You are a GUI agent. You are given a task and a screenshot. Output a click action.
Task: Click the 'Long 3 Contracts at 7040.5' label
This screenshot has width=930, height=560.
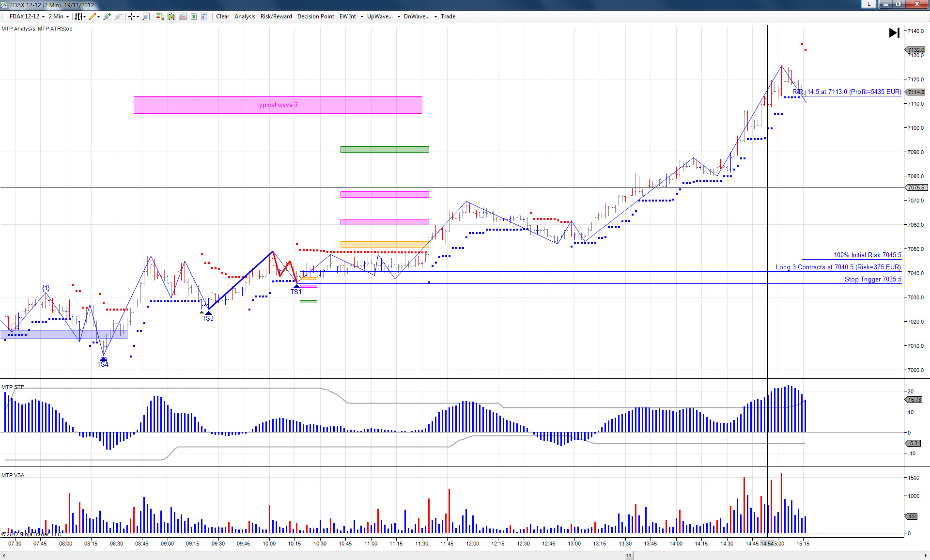838,267
